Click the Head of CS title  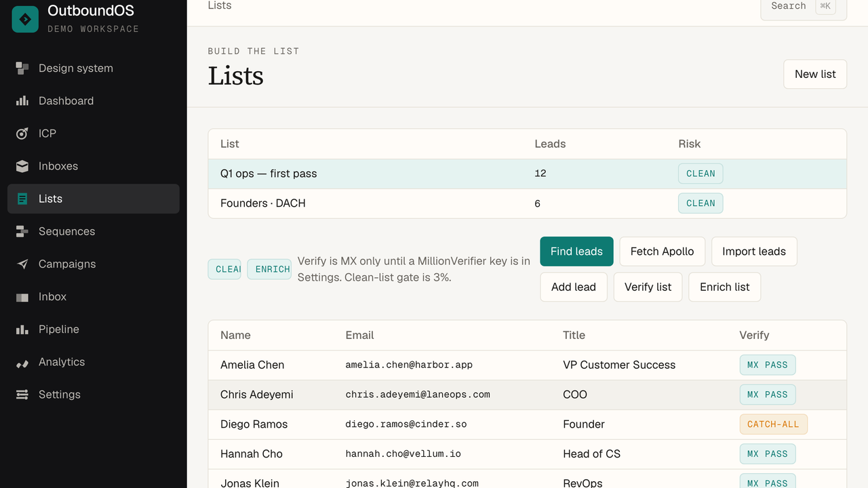(x=591, y=454)
